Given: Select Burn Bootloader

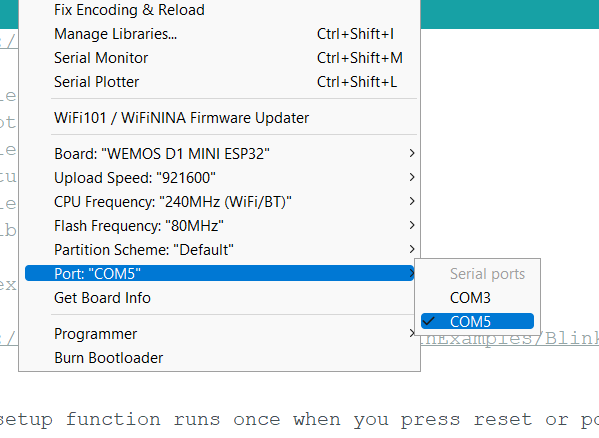Looking at the screenshot, I should point(220,358).
